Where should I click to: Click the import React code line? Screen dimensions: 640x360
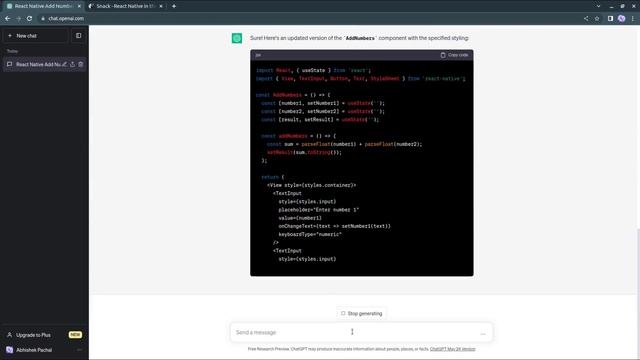313,70
